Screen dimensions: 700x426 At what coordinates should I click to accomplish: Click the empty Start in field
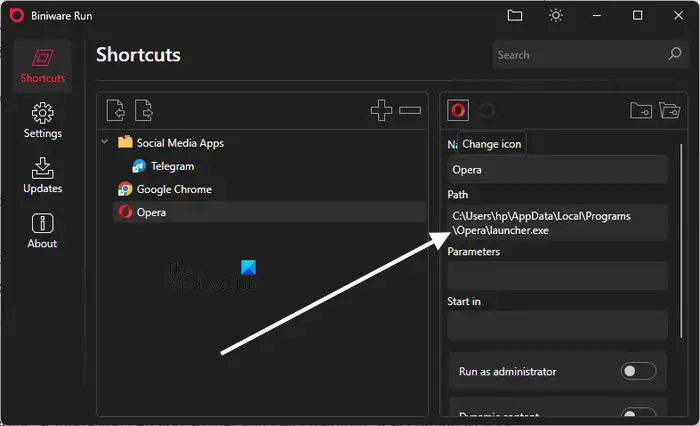557,326
